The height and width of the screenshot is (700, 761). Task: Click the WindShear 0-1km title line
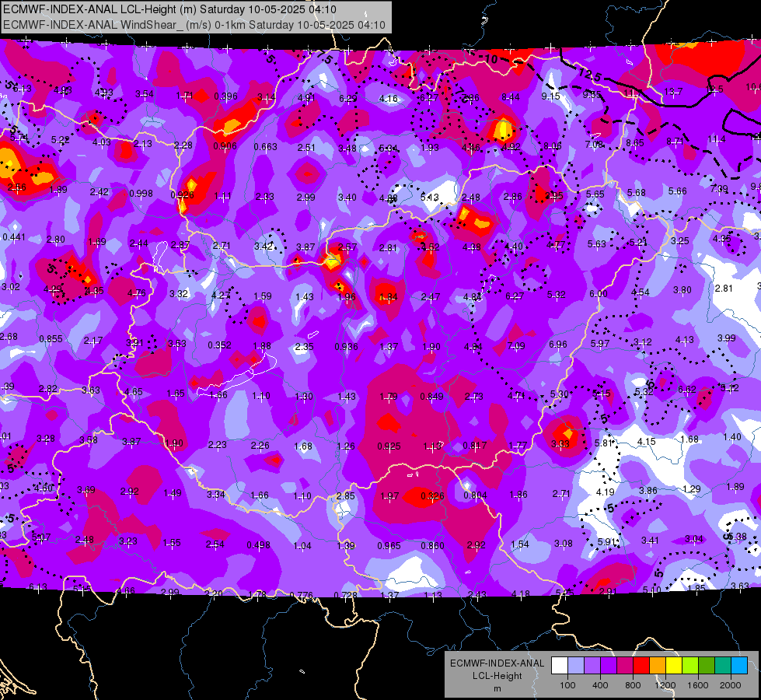[194, 25]
